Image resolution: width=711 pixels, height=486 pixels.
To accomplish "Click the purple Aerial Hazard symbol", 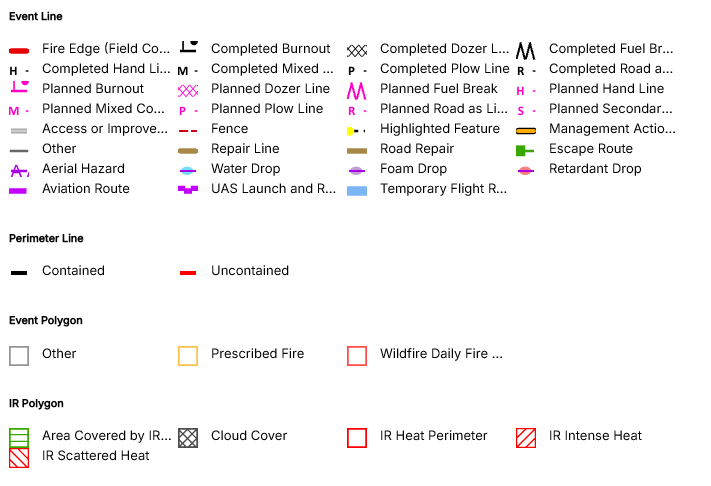I will tap(19, 170).
